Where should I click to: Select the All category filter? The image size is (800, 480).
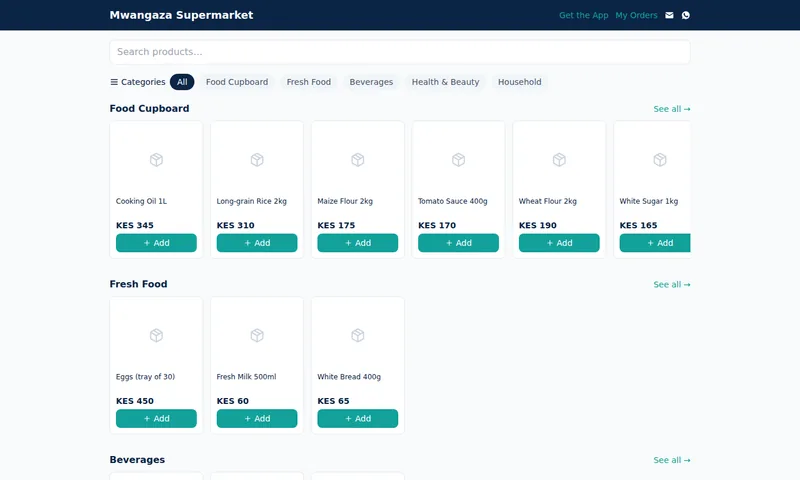click(x=182, y=82)
